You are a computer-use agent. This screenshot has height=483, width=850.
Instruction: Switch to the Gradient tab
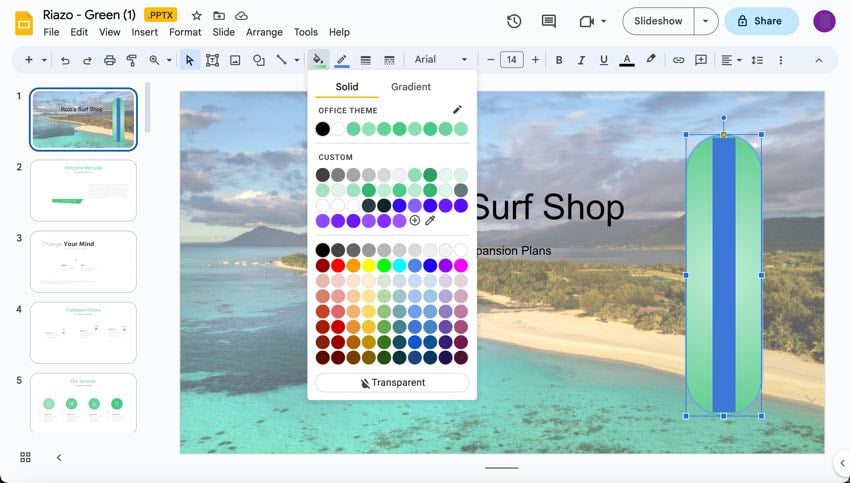tap(411, 87)
